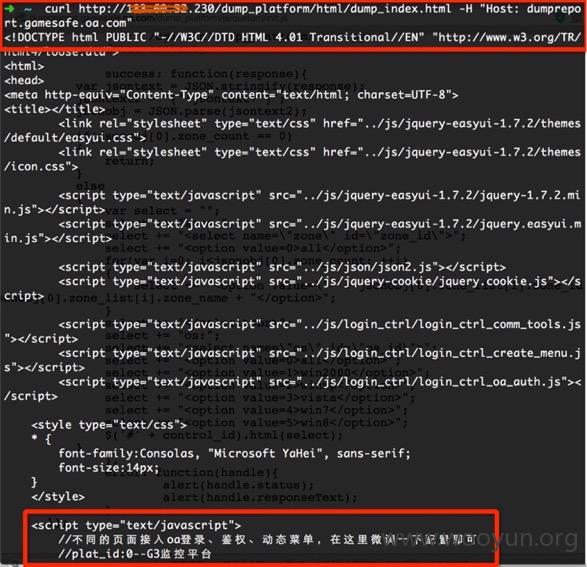The width and height of the screenshot is (587, 567).
Task: Click the opening html tag line
Action: tap(24, 66)
